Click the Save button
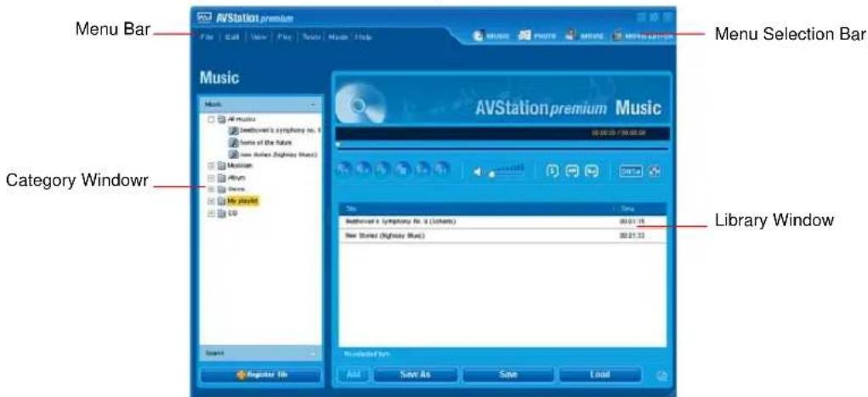This screenshot has height=397, width=868. (508, 375)
